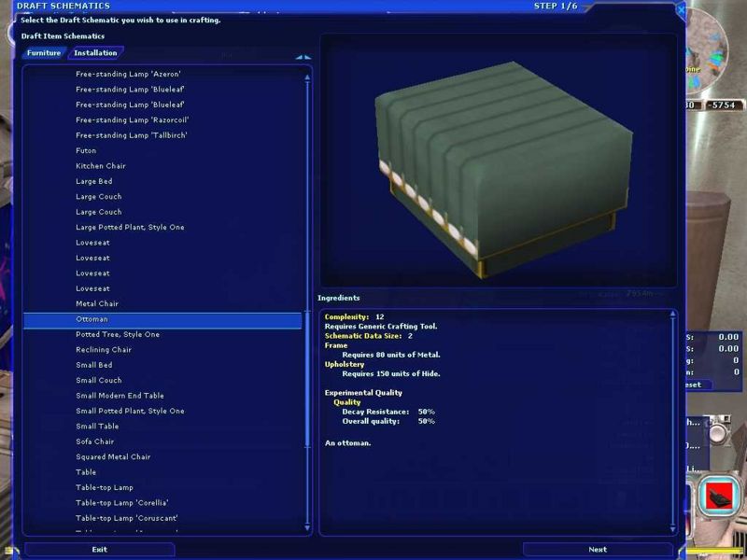Click the red toolbar slot icon
The image size is (747, 560).
(x=717, y=495)
